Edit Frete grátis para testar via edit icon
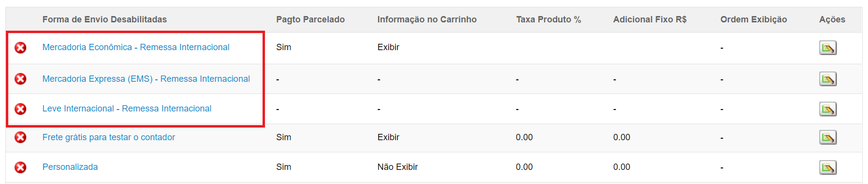Screen dimensions: 868x184 [x=828, y=137]
